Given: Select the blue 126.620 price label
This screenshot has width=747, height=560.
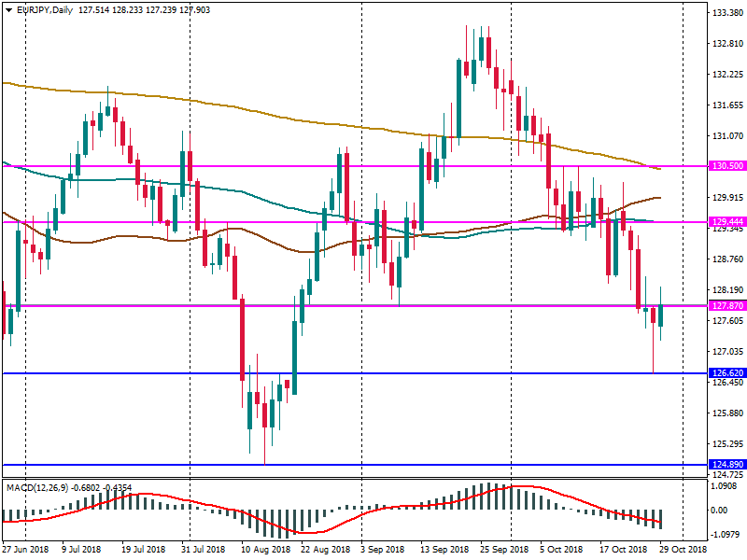Looking at the screenshot, I should click(726, 373).
